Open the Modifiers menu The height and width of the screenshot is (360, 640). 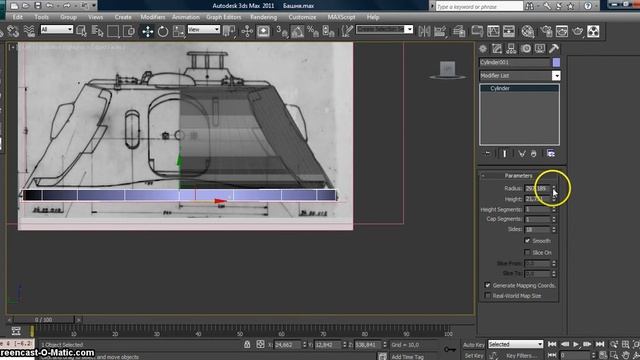click(153, 17)
